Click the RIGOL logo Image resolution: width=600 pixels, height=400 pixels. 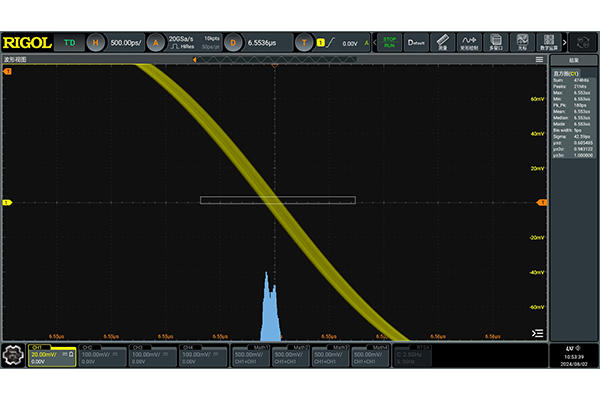(28, 43)
